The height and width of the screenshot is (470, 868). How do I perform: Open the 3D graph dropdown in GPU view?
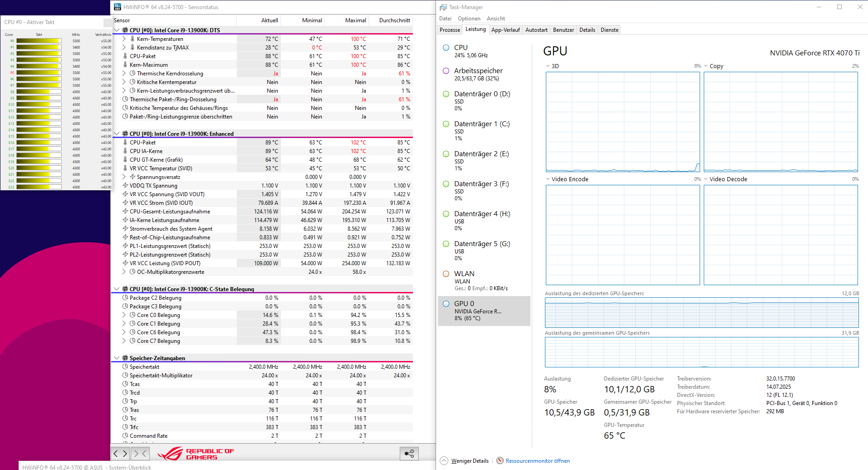click(x=548, y=66)
